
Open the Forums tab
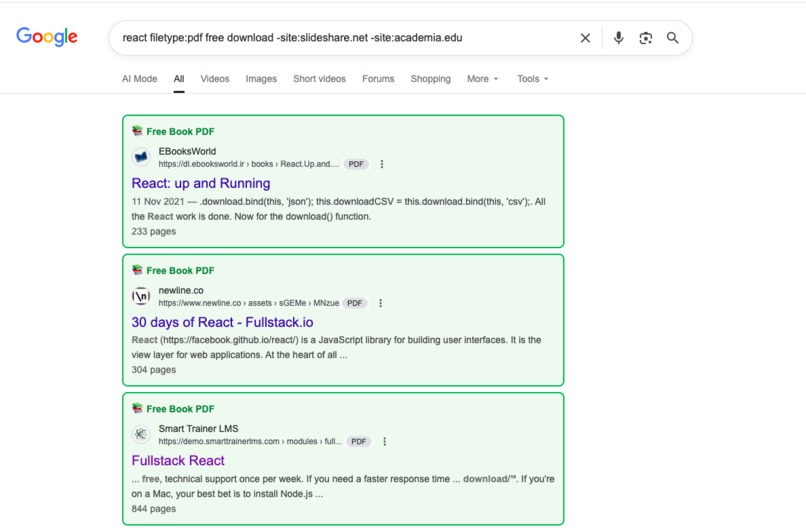click(378, 79)
